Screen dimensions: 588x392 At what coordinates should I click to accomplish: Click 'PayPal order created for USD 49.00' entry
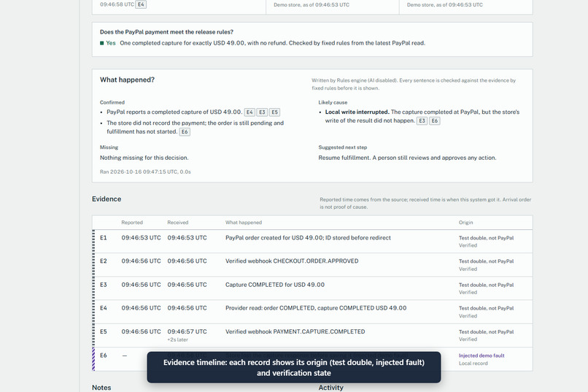274,238
